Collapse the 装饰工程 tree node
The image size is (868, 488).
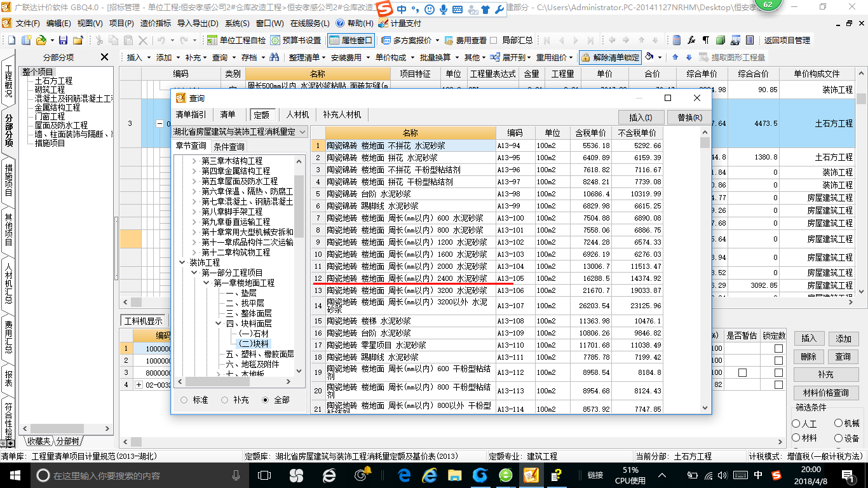point(182,262)
